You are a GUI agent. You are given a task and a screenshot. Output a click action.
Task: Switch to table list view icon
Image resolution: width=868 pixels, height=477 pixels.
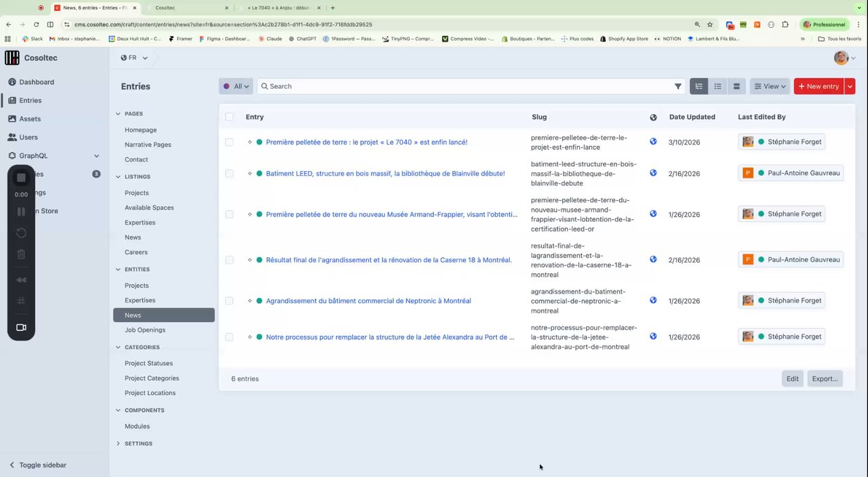(717, 86)
